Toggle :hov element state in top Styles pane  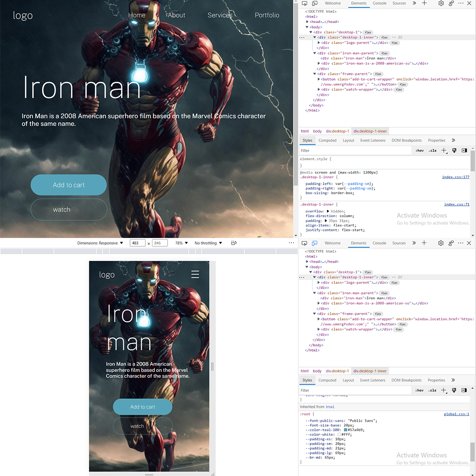[420, 151]
